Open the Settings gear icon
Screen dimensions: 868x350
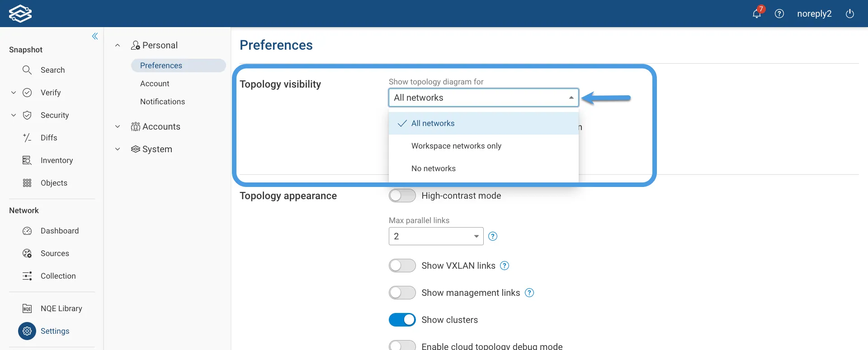(x=27, y=331)
